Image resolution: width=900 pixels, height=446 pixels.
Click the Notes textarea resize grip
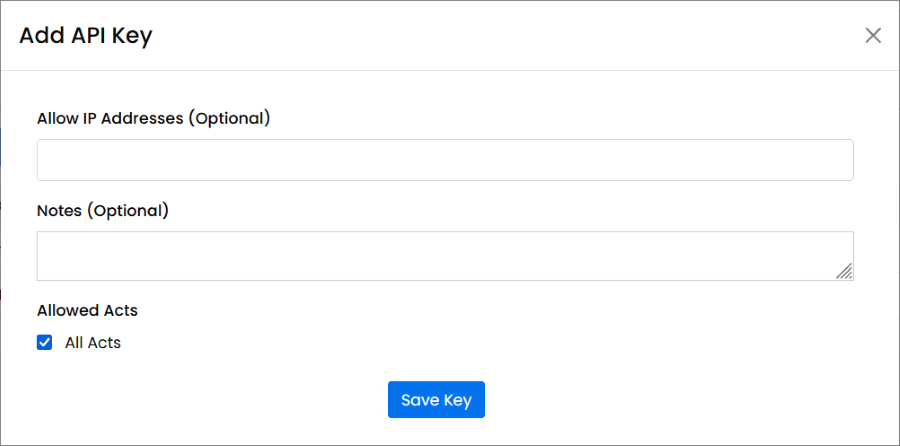tap(845, 272)
